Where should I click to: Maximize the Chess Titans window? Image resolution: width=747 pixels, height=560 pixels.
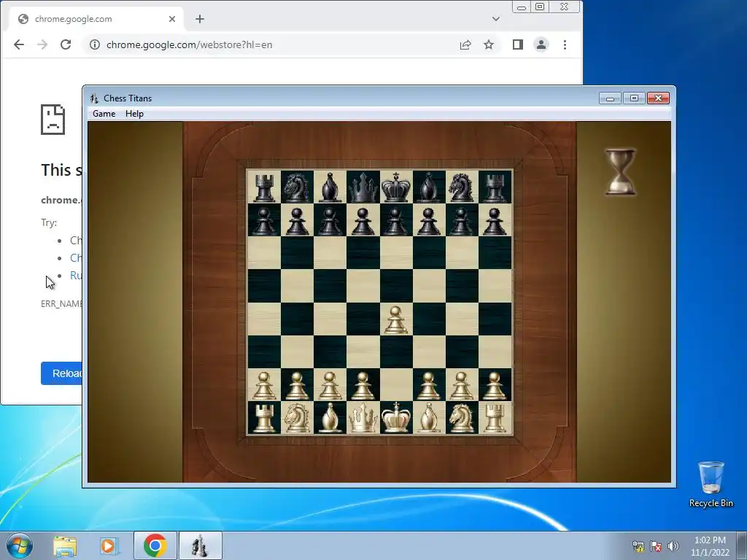pos(634,98)
